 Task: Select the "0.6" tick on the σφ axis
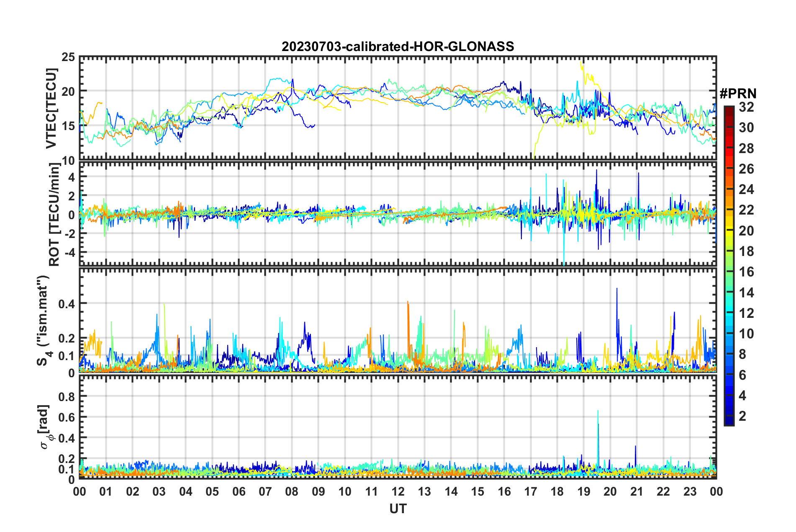tap(67, 417)
